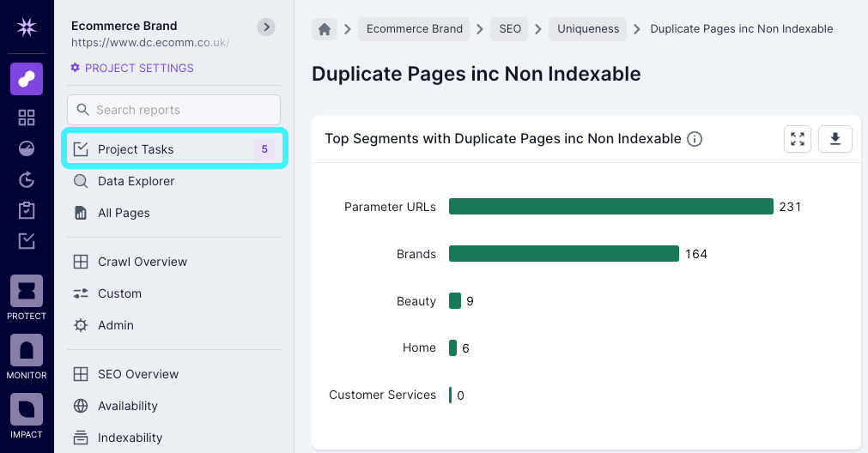Click the Project Tasks checkbox icon

pos(81,148)
